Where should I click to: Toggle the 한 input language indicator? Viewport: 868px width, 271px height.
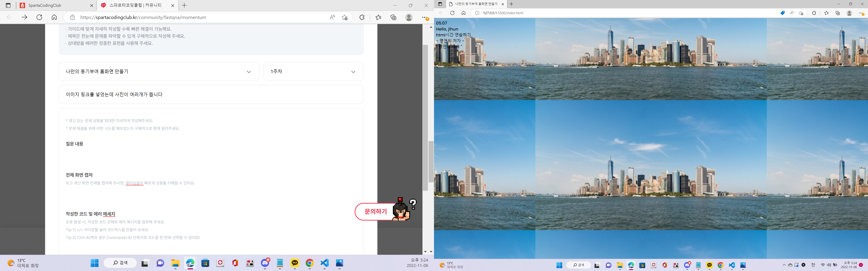click(x=813, y=265)
